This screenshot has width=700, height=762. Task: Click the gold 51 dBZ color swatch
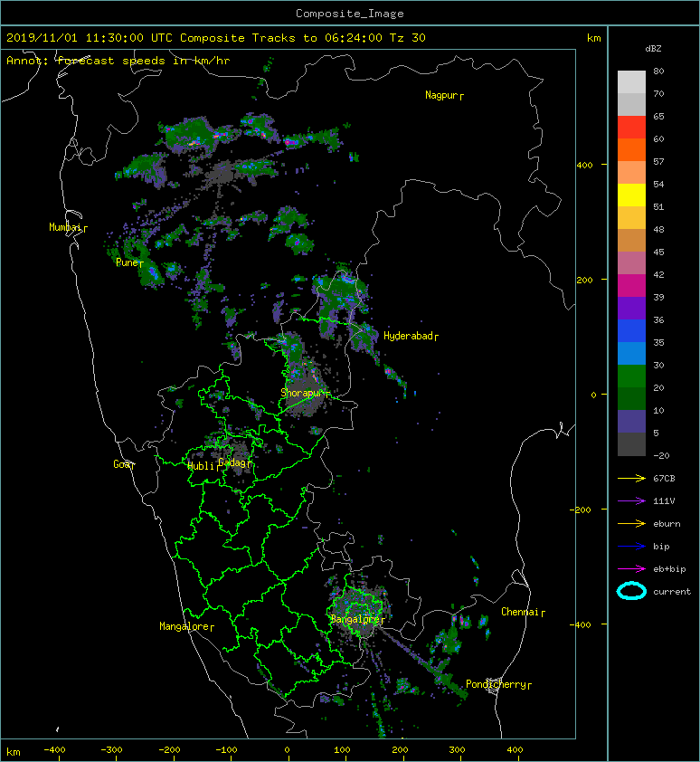point(631,218)
